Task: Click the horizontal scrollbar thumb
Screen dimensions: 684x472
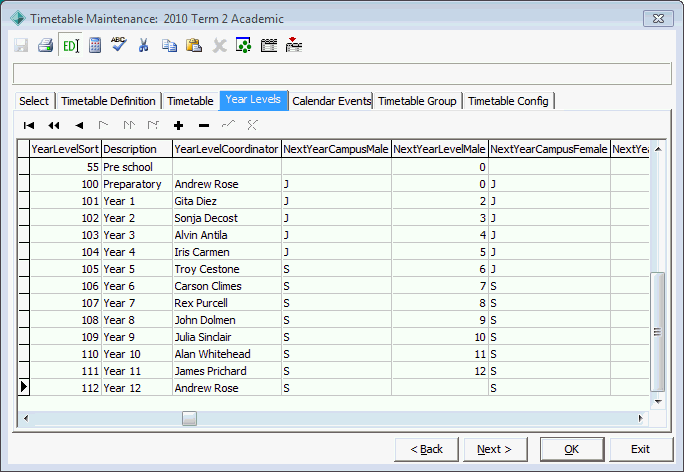Action: coord(189,419)
